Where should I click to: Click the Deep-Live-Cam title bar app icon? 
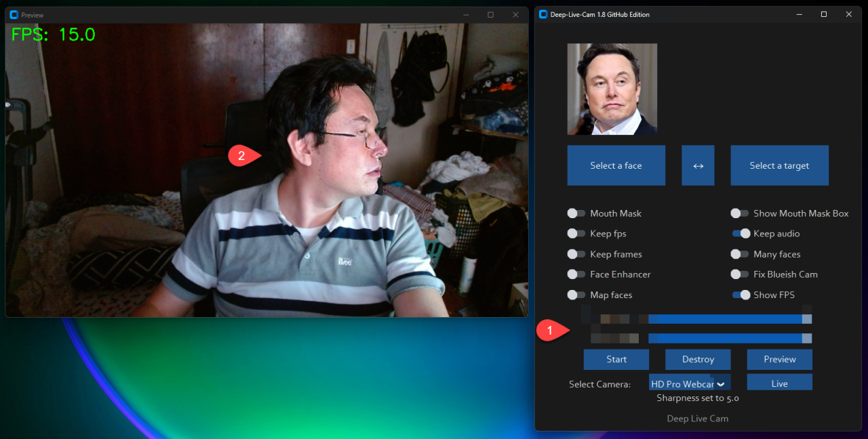542,14
